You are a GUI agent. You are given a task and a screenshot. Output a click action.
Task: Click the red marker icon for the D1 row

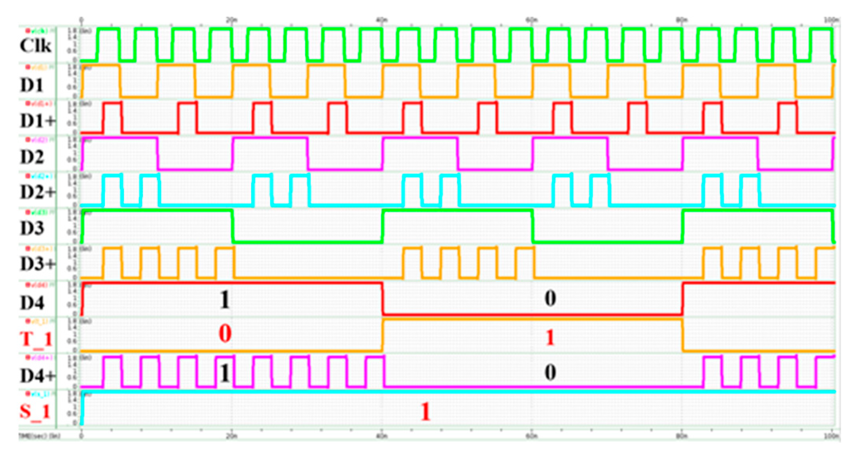[28, 68]
